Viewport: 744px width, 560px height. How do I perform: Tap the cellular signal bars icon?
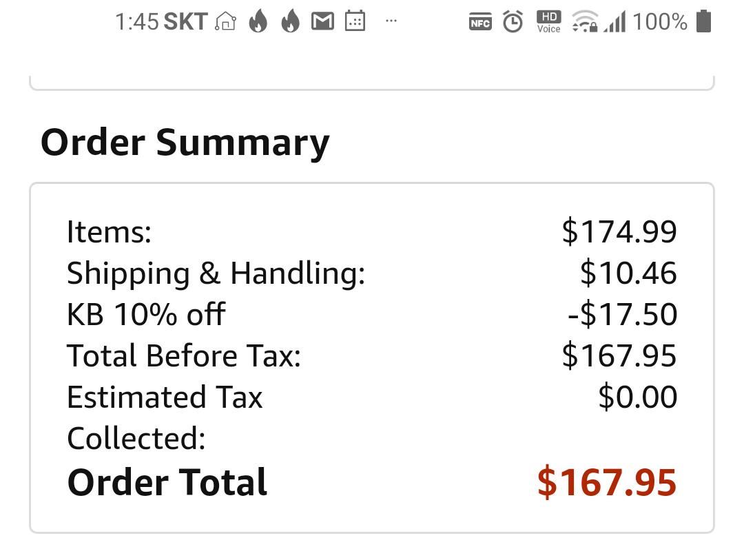tap(615, 22)
